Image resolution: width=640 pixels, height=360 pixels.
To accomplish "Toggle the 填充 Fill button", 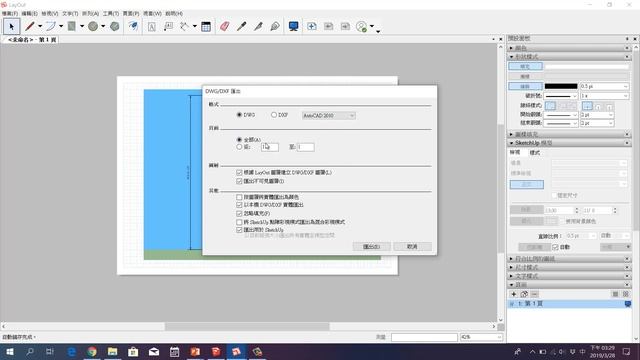I will 525,67.
